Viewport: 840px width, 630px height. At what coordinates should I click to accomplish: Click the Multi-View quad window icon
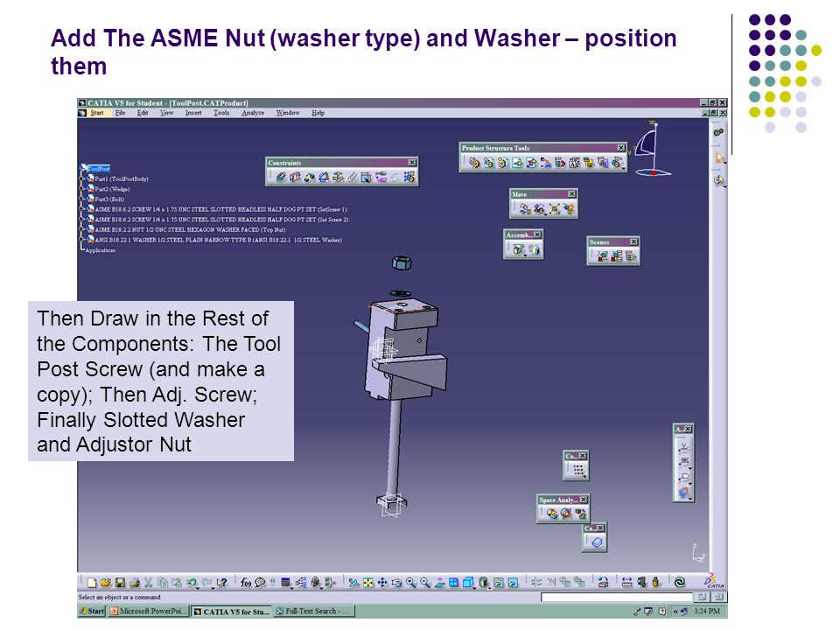point(454,583)
